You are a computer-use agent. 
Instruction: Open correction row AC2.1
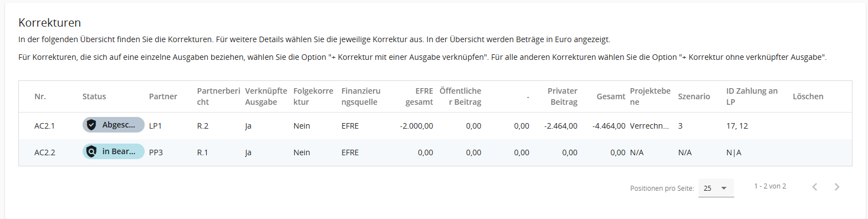[435, 126]
